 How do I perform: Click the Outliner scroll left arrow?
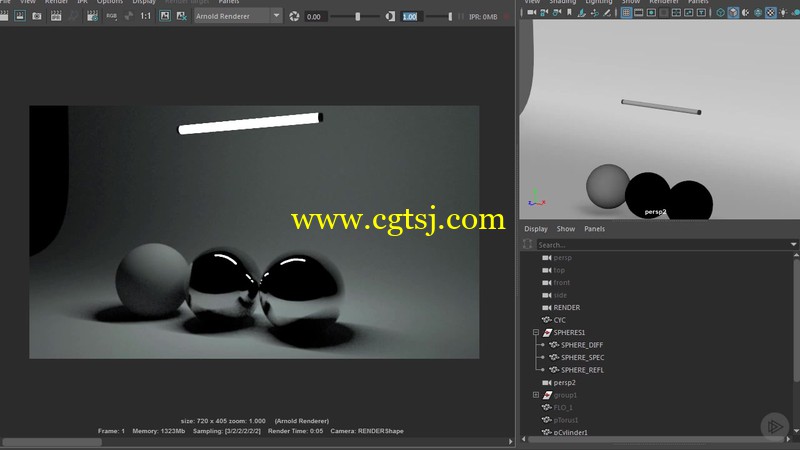click(x=523, y=439)
